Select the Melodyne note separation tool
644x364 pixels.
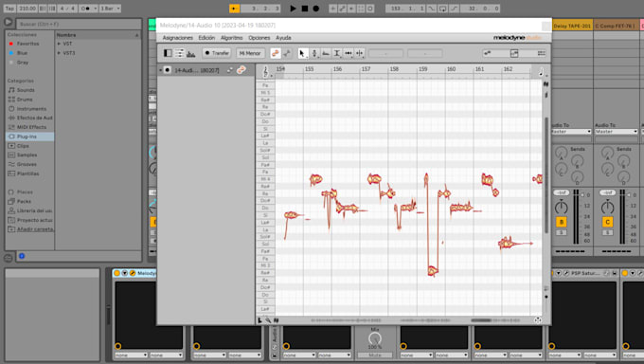coord(359,53)
